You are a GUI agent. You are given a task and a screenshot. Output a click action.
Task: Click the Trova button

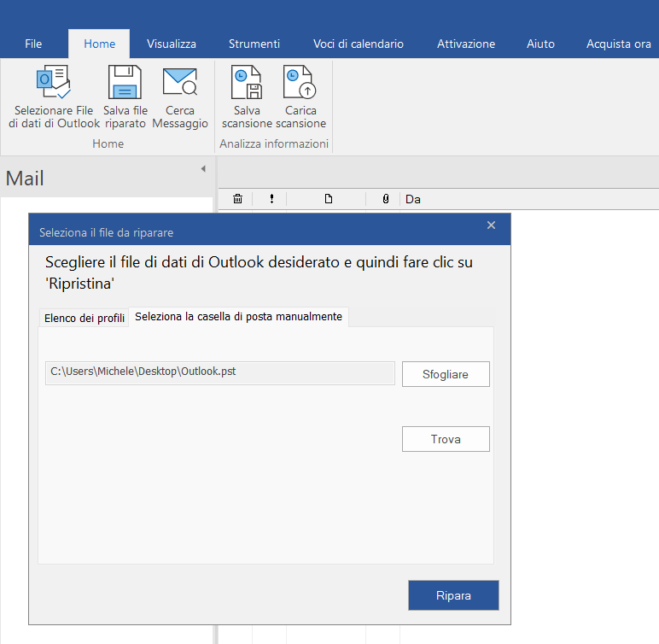pyautogui.click(x=446, y=439)
